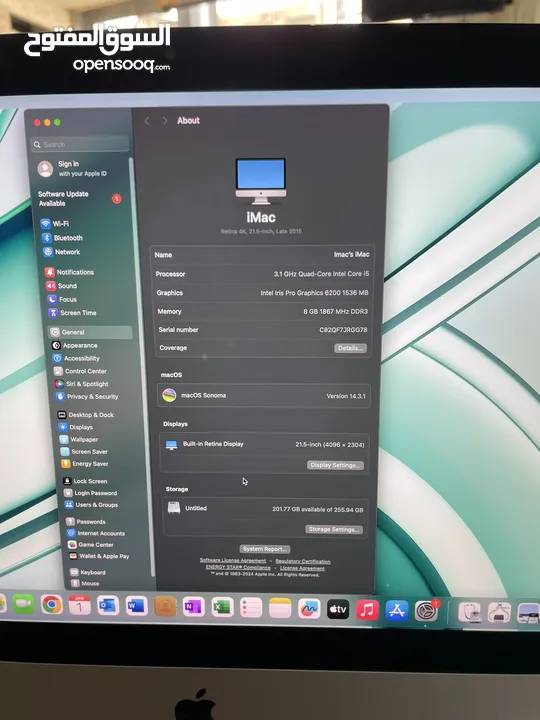Open Keyboard settings in sidebar
This screenshot has height=720, width=540.
tap(88, 572)
